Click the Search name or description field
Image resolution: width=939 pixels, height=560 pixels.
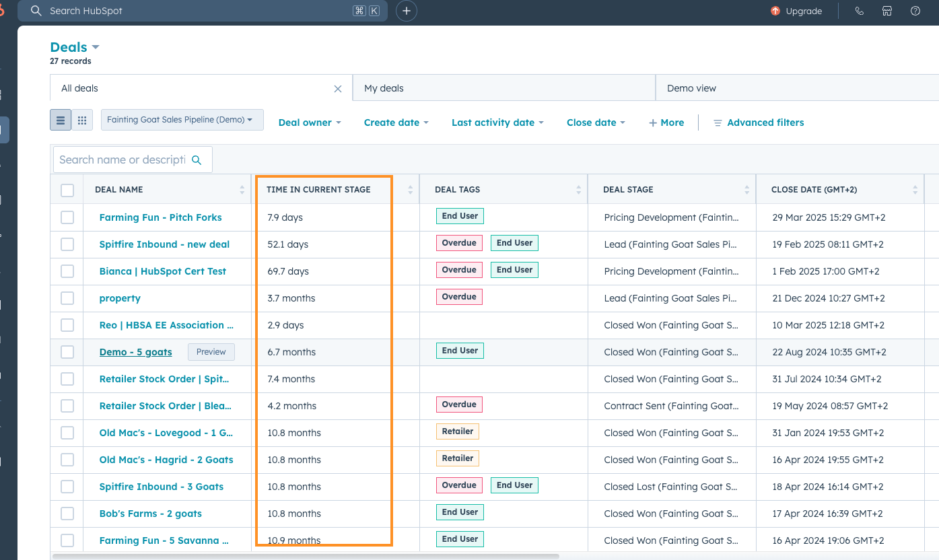(133, 160)
